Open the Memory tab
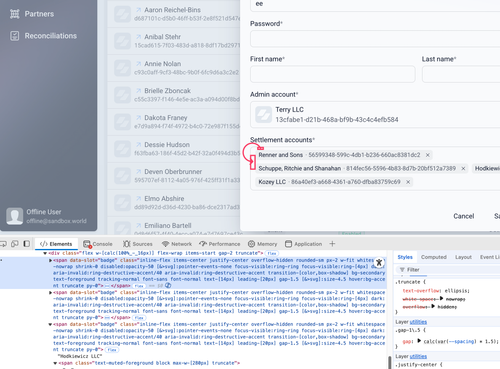Image resolution: width=500 pixels, height=369 pixels. [x=263, y=244]
